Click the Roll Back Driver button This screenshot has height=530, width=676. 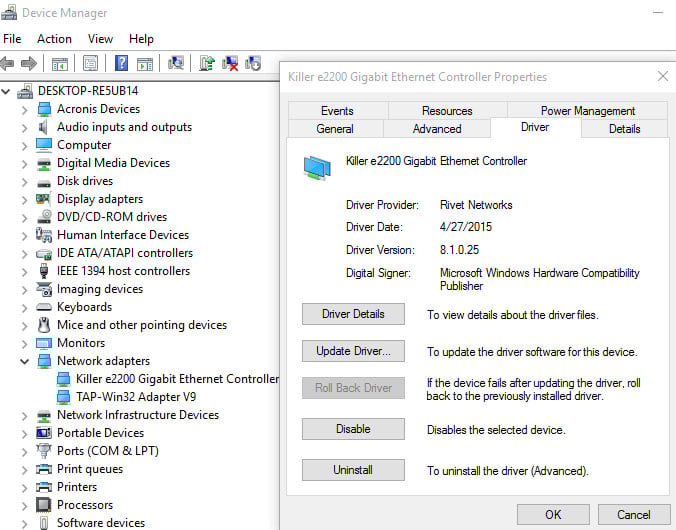(353, 388)
